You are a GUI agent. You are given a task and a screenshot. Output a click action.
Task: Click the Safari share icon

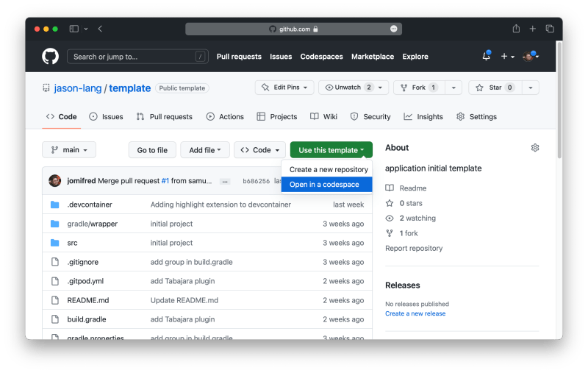[517, 29]
